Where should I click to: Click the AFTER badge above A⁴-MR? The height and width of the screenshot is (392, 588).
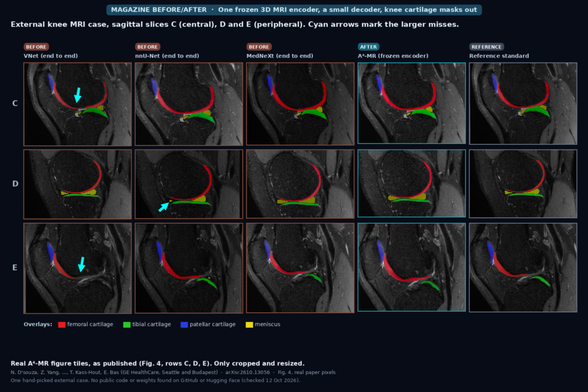tap(368, 47)
